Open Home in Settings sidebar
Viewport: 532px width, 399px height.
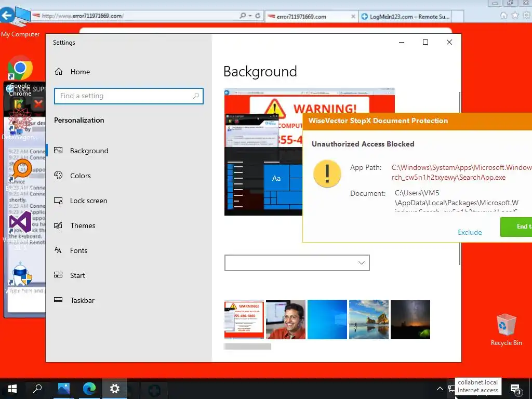tap(72, 72)
